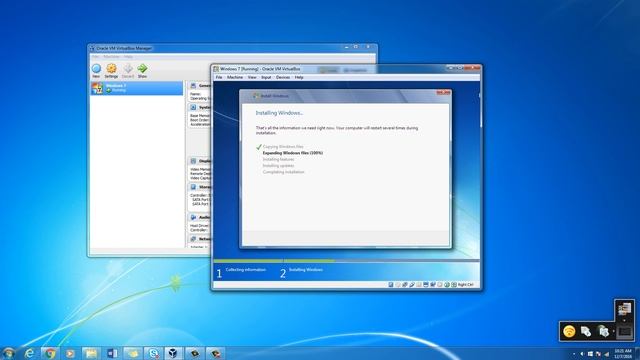This screenshot has width=640, height=360.
Task: Click the 'Installing Windows...' heading text
Action: tap(279, 113)
